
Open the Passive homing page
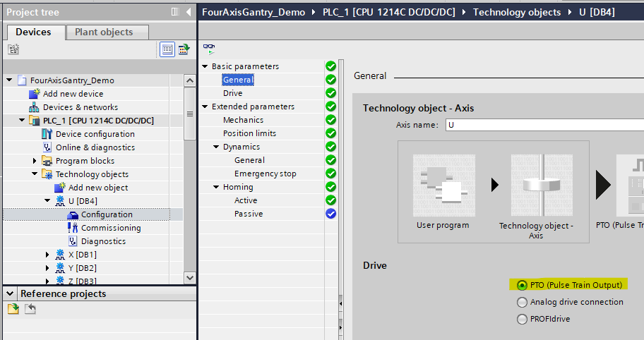pyautogui.click(x=249, y=214)
